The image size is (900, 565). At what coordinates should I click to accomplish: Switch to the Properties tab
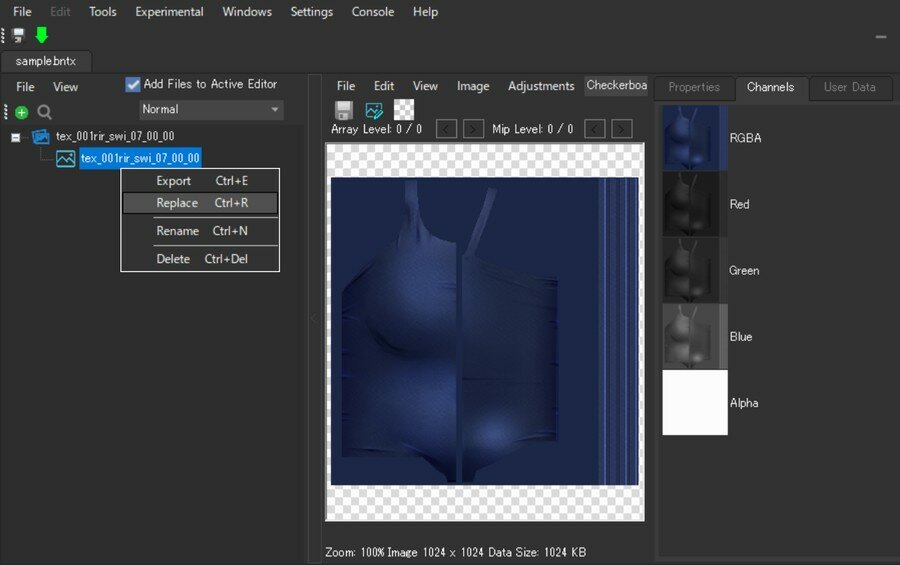694,87
